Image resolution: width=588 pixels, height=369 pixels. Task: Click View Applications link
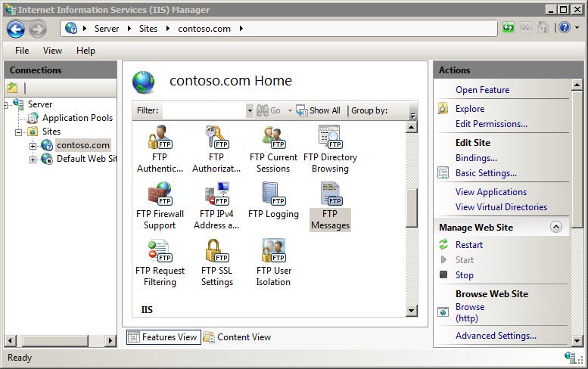(x=491, y=192)
